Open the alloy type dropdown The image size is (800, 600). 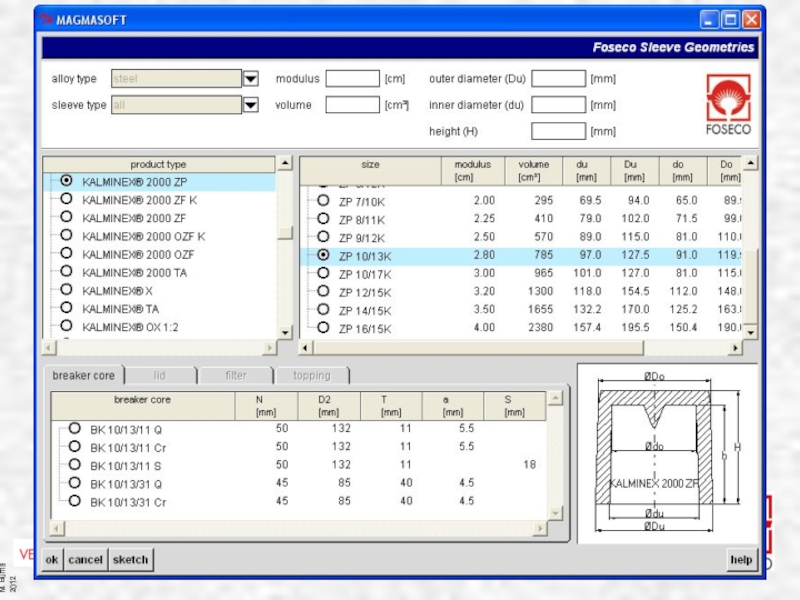click(x=251, y=79)
